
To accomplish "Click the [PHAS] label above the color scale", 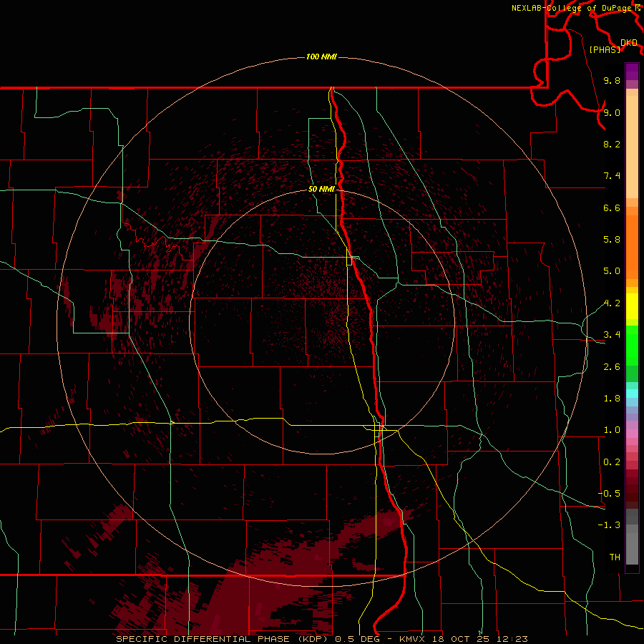I will coord(605,49).
